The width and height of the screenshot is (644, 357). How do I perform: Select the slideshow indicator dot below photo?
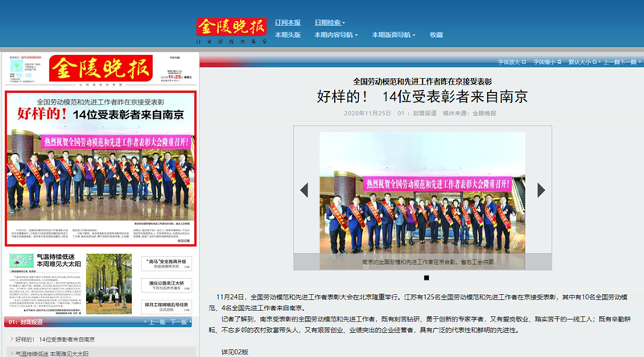coord(427,278)
